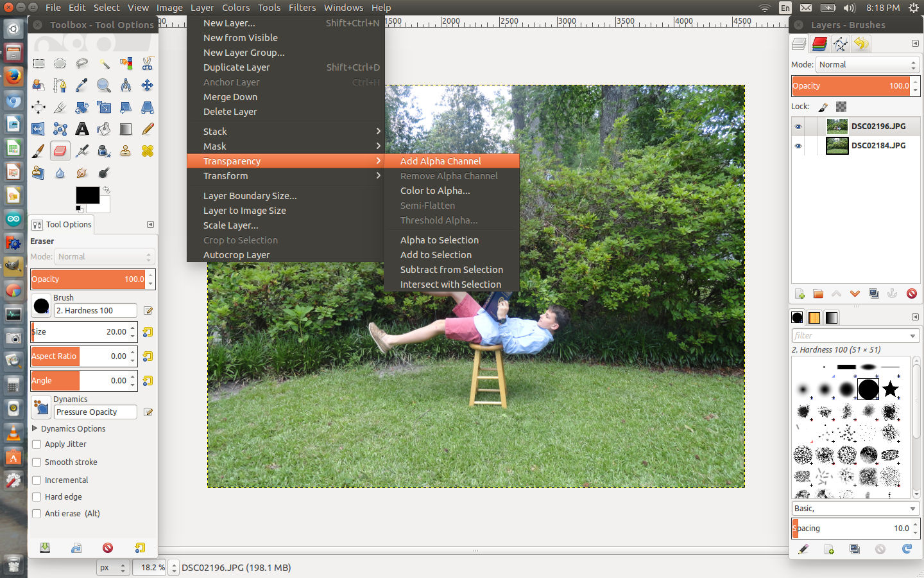The image size is (924, 578).
Task: Open the layer Mode dropdown showing Normal
Action: 868,65
